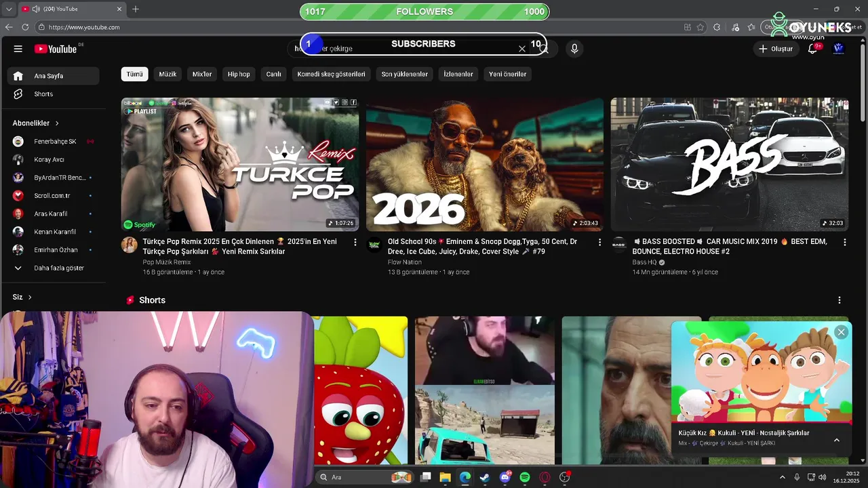The height and width of the screenshot is (488, 868).
Task: Open Fenerbahçe SK subscription
Action: 54,142
